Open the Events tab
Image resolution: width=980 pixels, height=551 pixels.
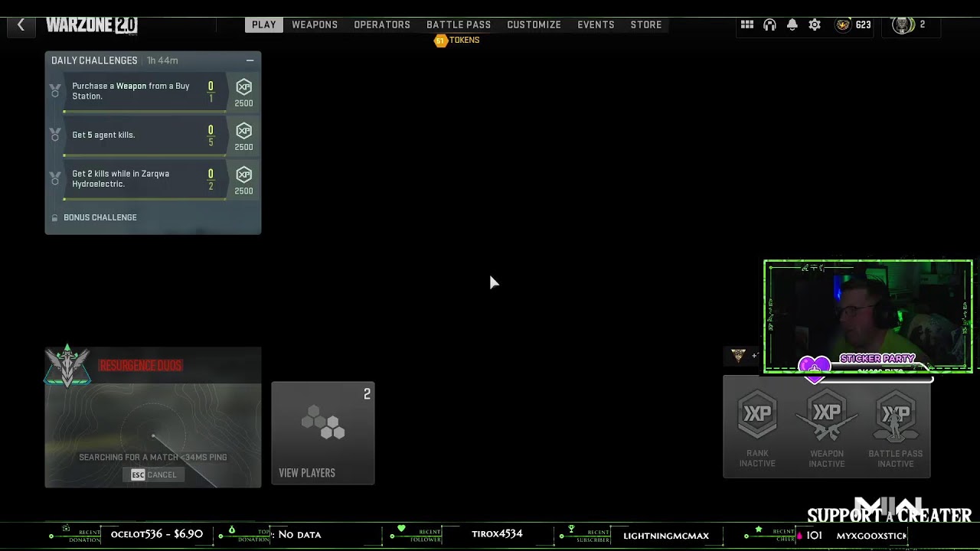(596, 24)
